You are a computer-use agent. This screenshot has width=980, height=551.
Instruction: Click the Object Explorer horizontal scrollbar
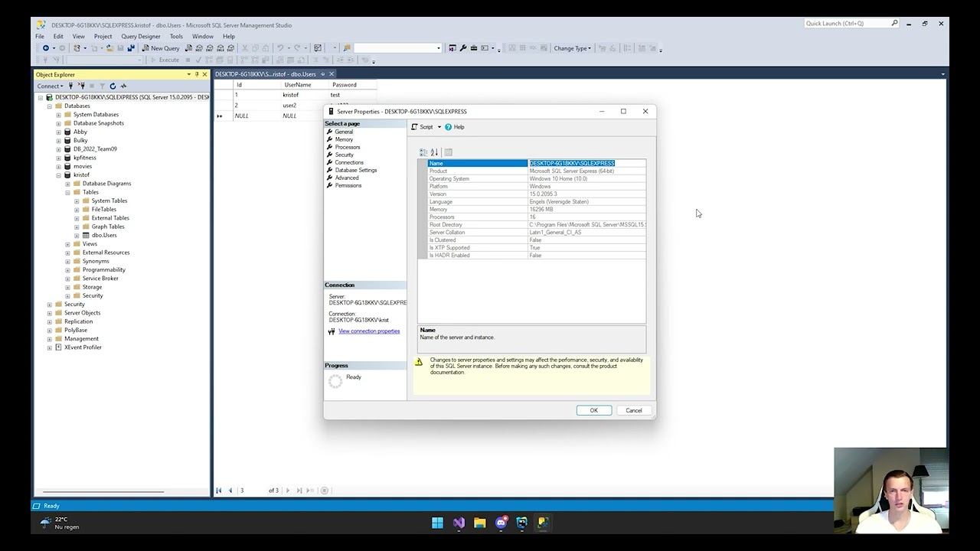[103, 491]
